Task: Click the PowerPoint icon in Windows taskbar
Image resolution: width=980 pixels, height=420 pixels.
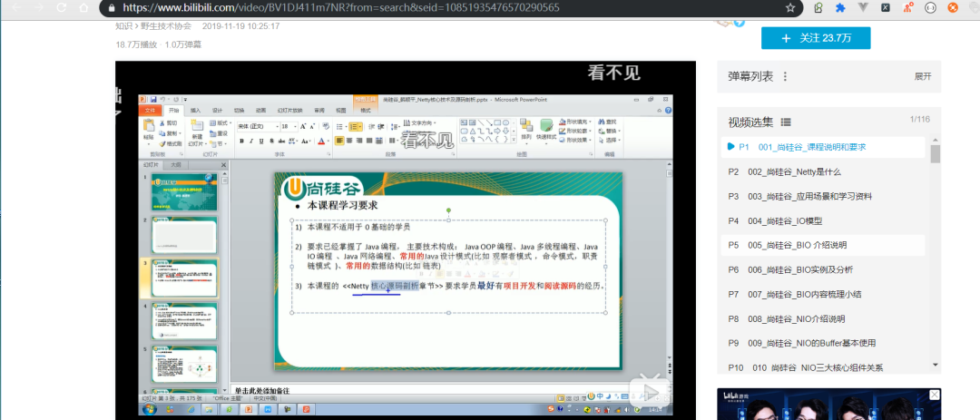Action: click(248, 409)
